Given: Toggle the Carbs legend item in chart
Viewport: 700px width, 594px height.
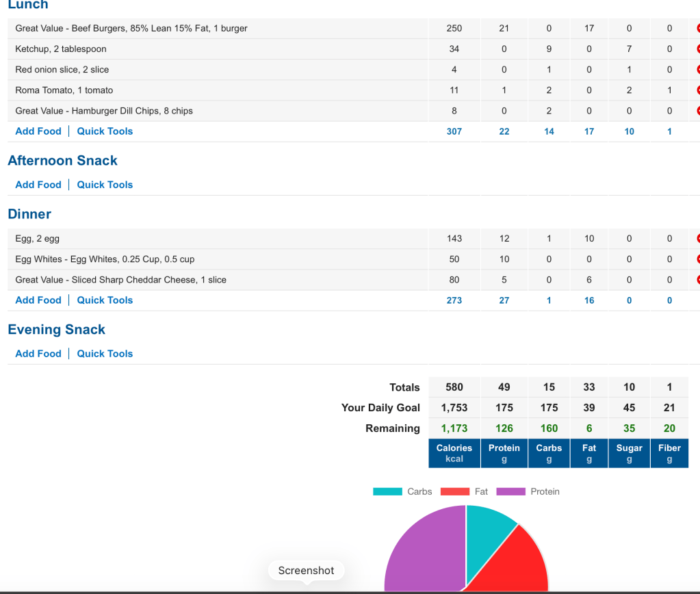Looking at the screenshot, I should click(x=402, y=491).
